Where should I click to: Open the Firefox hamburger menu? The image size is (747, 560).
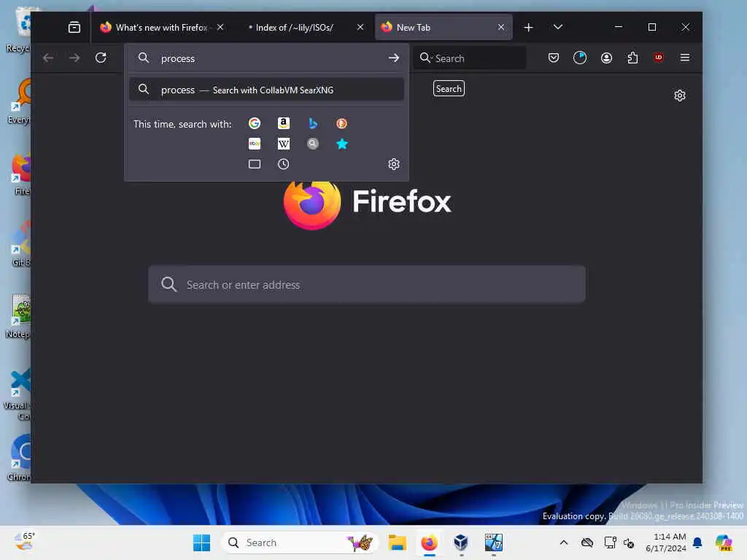(x=685, y=58)
